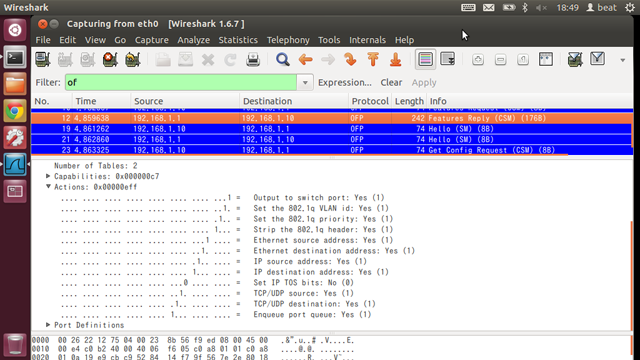Toggle packet list colorize button
This screenshot has height=360, width=640.
(425, 59)
